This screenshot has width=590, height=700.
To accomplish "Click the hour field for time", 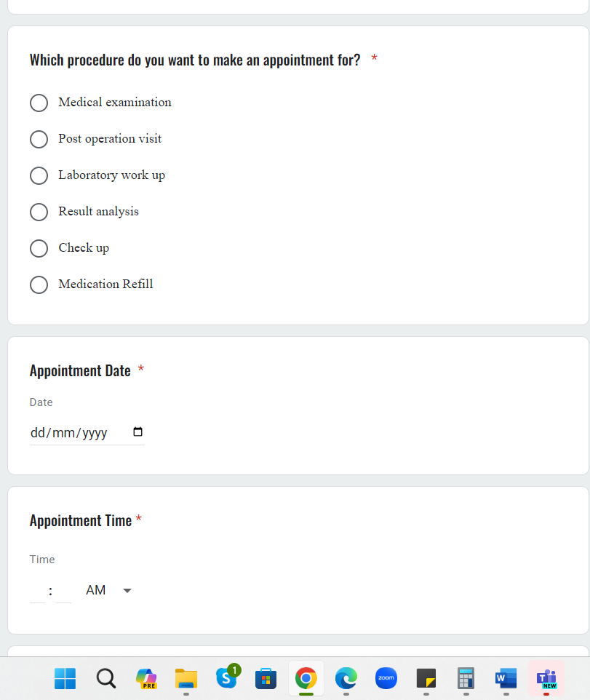I will pyautogui.click(x=37, y=591).
